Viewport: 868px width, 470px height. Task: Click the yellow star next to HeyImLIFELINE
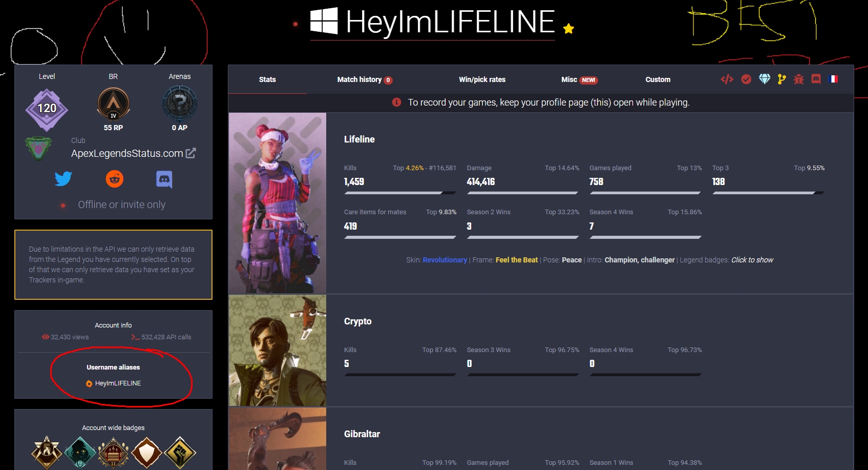[x=568, y=29]
